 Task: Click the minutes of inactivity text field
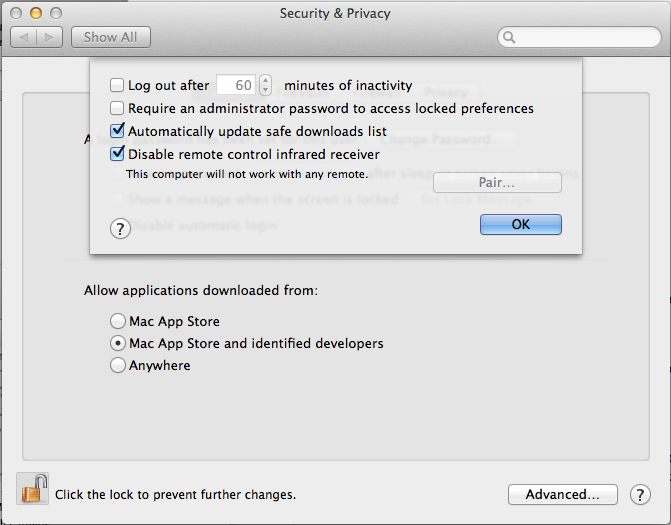237,86
